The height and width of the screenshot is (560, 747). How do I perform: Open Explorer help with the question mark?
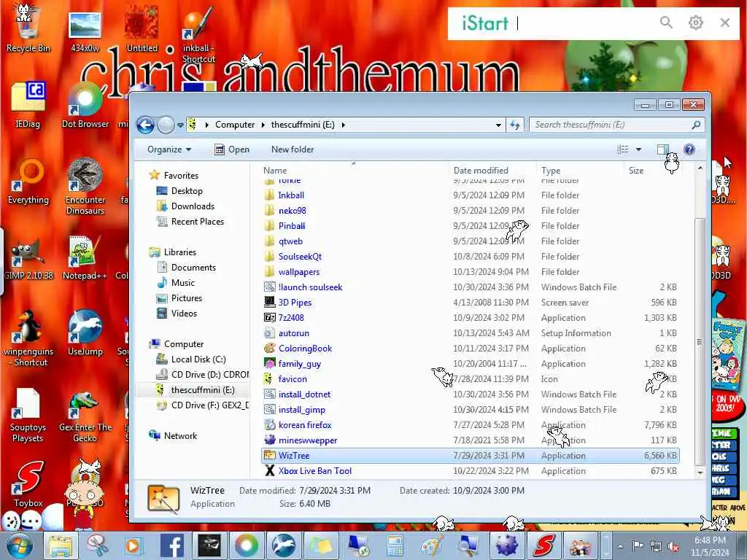tap(689, 149)
